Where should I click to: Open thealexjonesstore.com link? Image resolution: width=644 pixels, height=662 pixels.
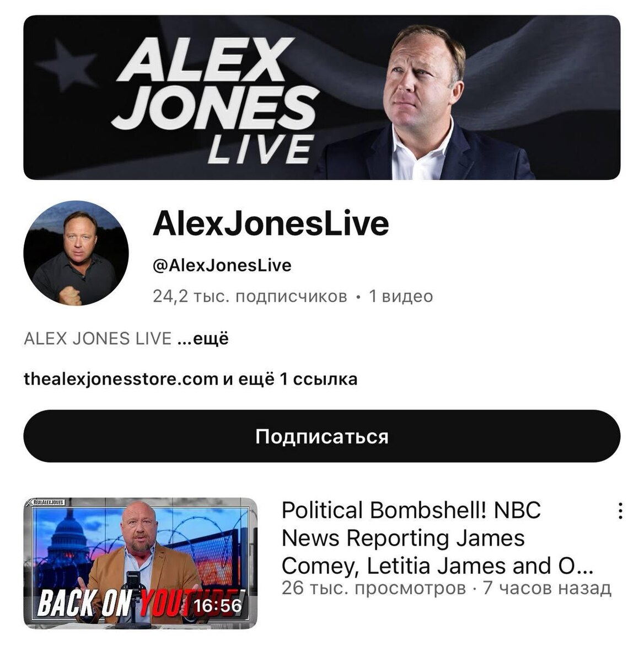(121, 379)
